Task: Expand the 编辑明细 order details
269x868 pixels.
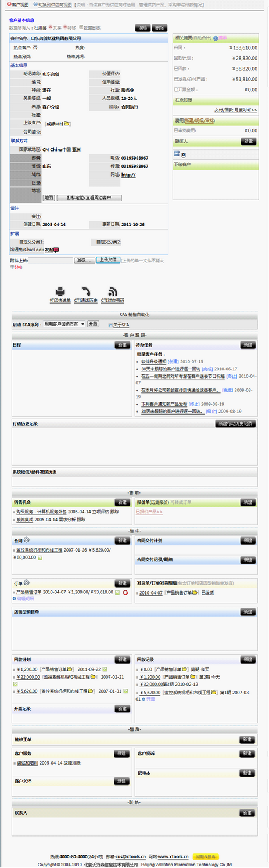Action: (23, 598)
